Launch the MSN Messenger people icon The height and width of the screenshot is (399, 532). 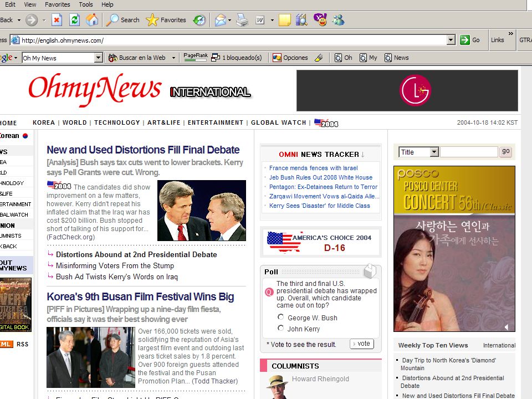coord(338,20)
